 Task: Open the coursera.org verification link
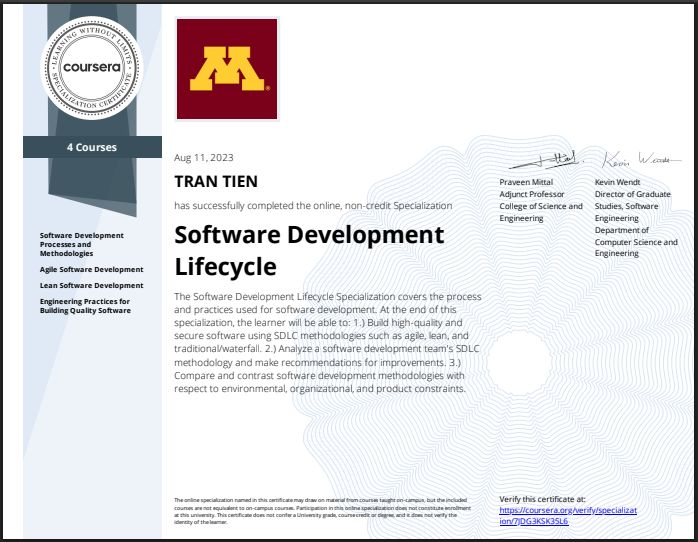(568, 516)
